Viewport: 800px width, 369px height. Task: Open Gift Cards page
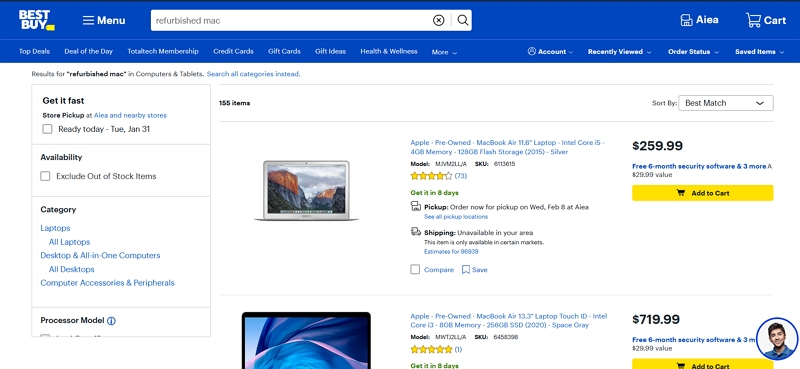[x=284, y=51]
